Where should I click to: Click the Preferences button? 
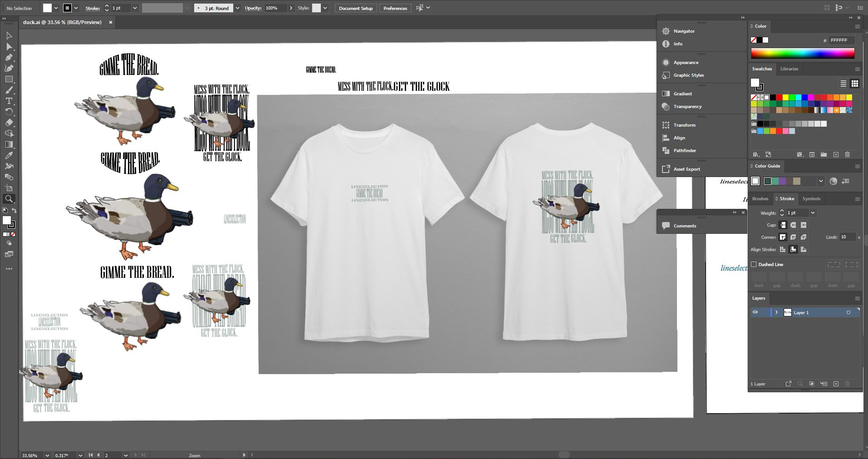click(x=395, y=8)
